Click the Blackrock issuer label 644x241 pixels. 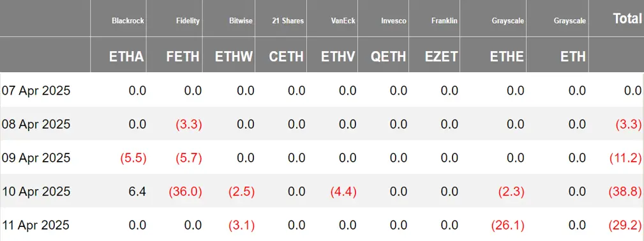(128, 21)
